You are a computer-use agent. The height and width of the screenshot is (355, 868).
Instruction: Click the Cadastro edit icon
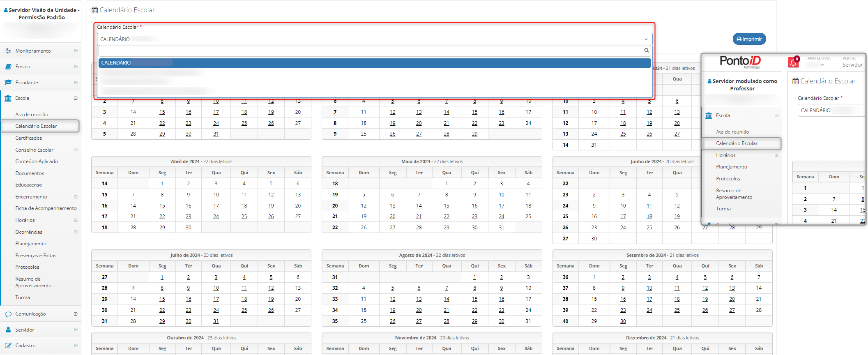point(8,346)
